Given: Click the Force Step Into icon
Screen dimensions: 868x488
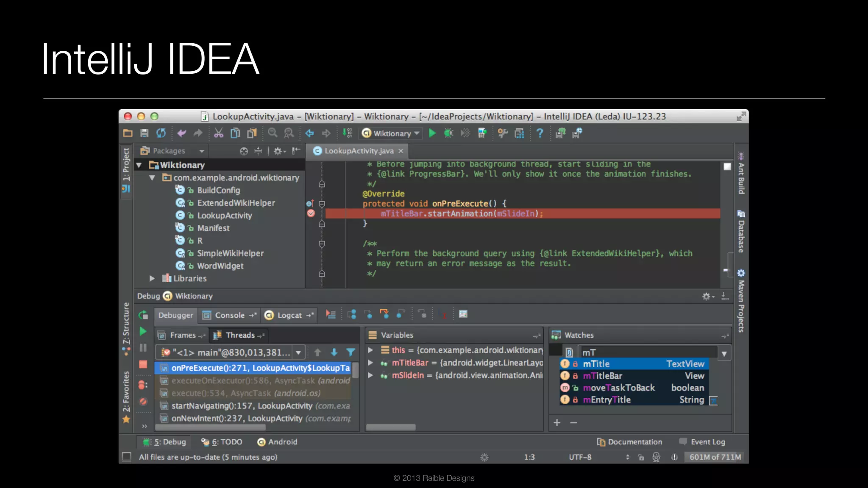Looking at the screenshot, I should coord(384,314).
